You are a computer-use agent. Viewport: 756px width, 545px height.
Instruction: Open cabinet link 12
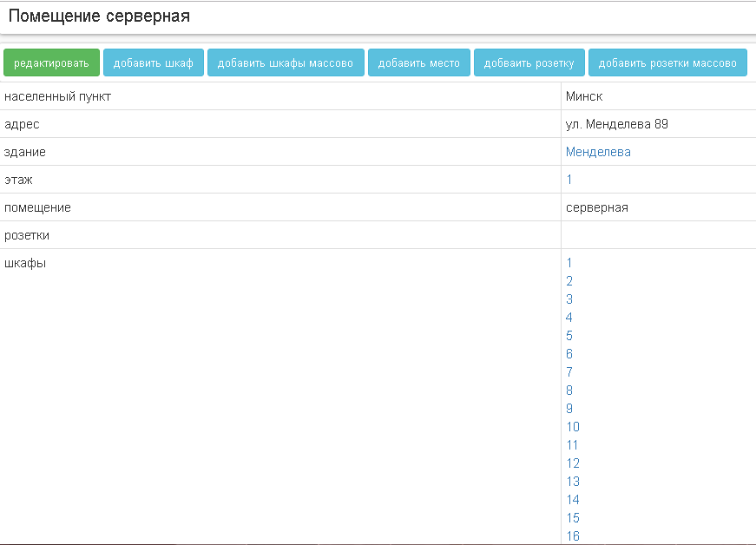(573, 463)
